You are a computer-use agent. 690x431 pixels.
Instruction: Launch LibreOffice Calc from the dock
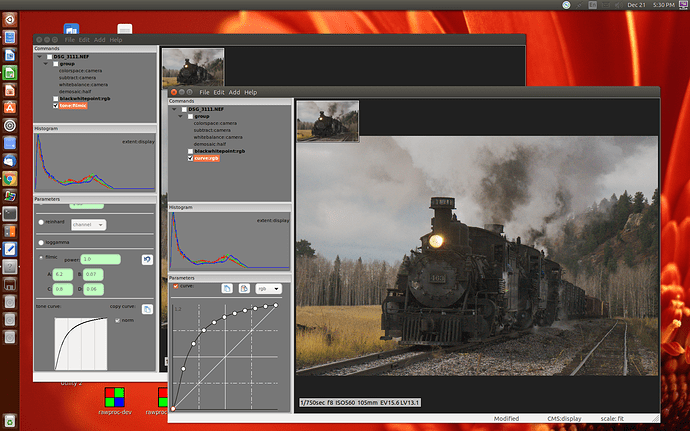pos(10,73)
